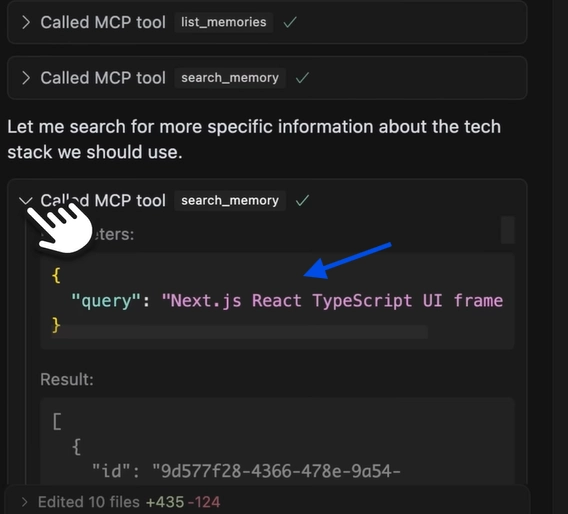Image resolution: width=568 pixels, height=514 pixels.
Task: Click the +435 additions count
Action: coord(165,502)
